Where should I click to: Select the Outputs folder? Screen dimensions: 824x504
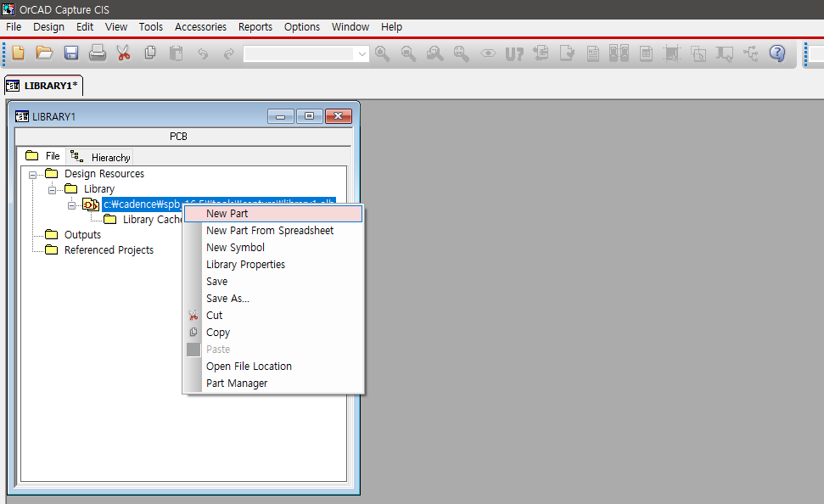pos(82,235)
